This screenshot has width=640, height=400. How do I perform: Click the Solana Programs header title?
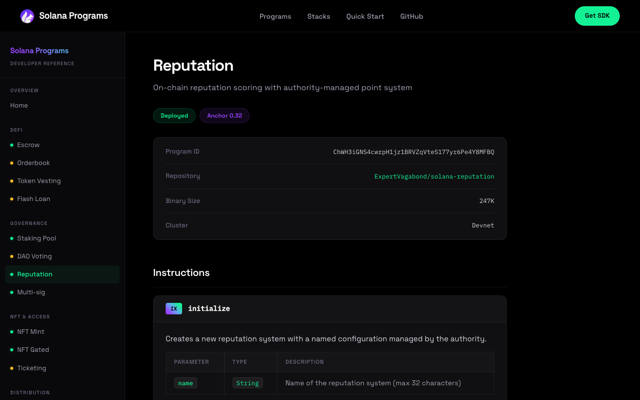[73, 16]
